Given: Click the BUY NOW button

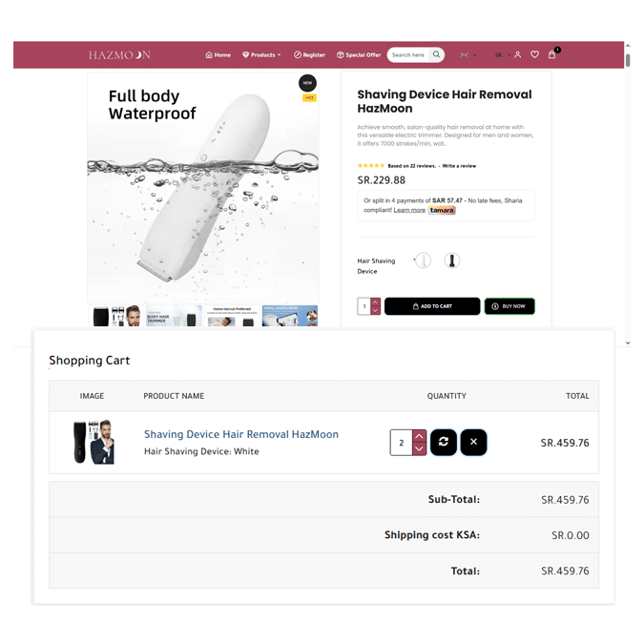Looking at the screenshot, I should pyautogui.click(x=509, y=306).
